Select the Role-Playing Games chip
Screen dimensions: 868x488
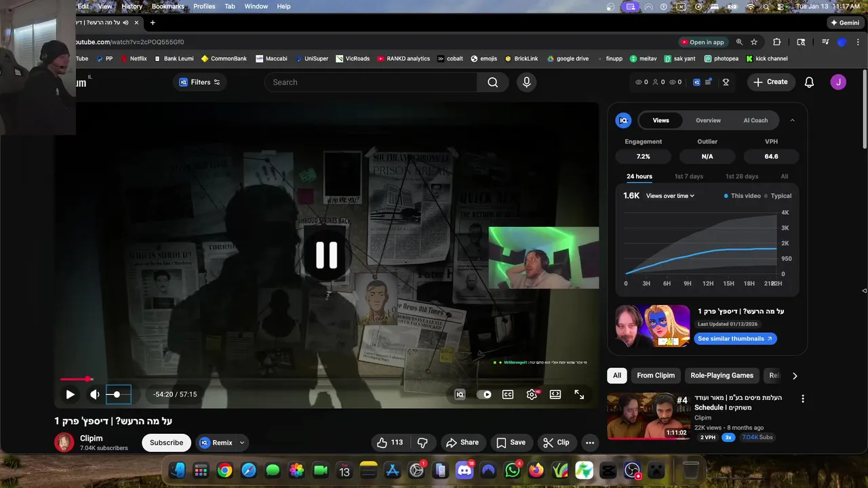pos(722,375)
